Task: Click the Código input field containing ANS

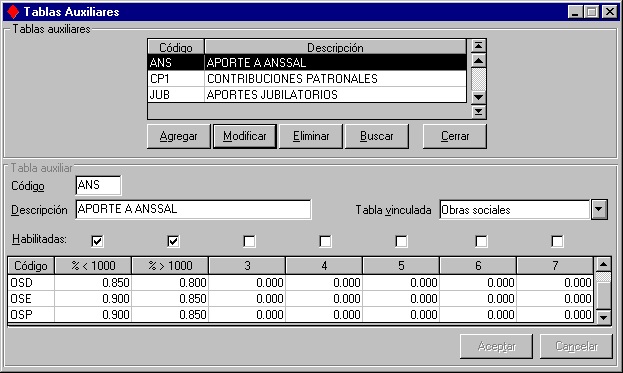Action: pos(98,185)
